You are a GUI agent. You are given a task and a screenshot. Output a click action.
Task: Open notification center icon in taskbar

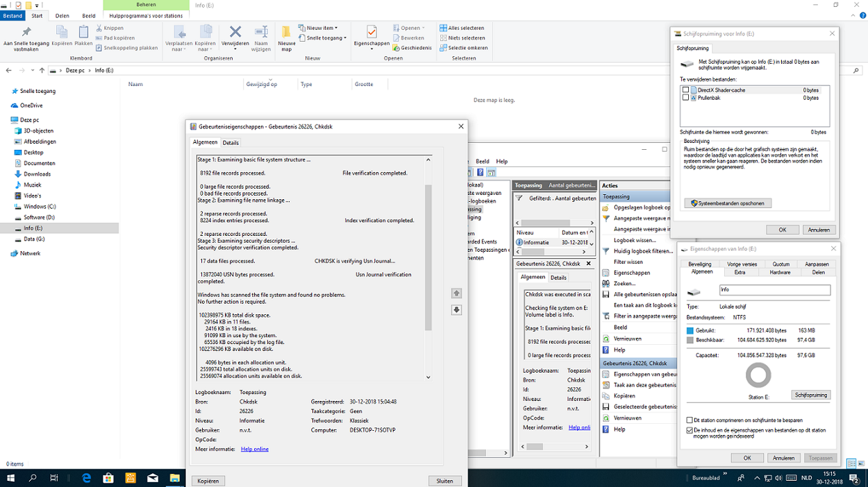854,479
